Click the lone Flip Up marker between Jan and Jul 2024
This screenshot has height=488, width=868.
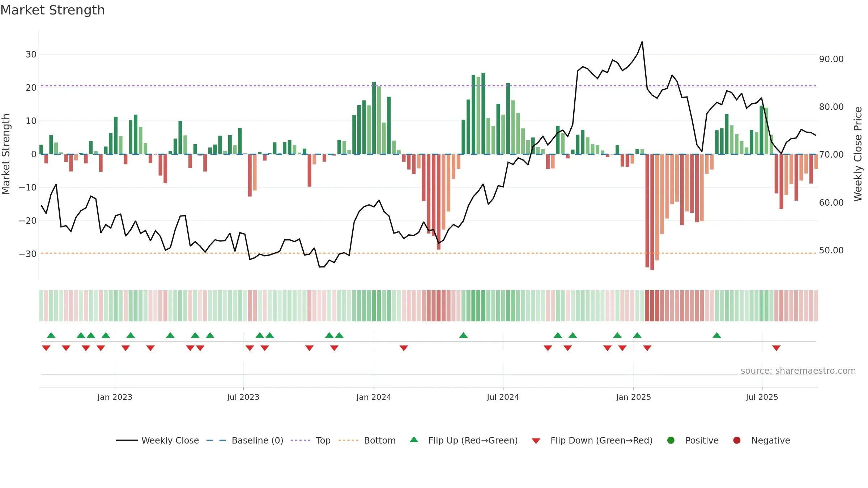coord(463,335)
